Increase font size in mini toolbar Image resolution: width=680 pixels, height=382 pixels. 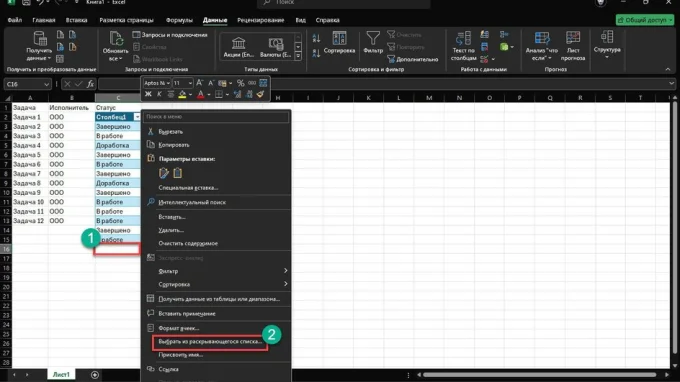199,83
